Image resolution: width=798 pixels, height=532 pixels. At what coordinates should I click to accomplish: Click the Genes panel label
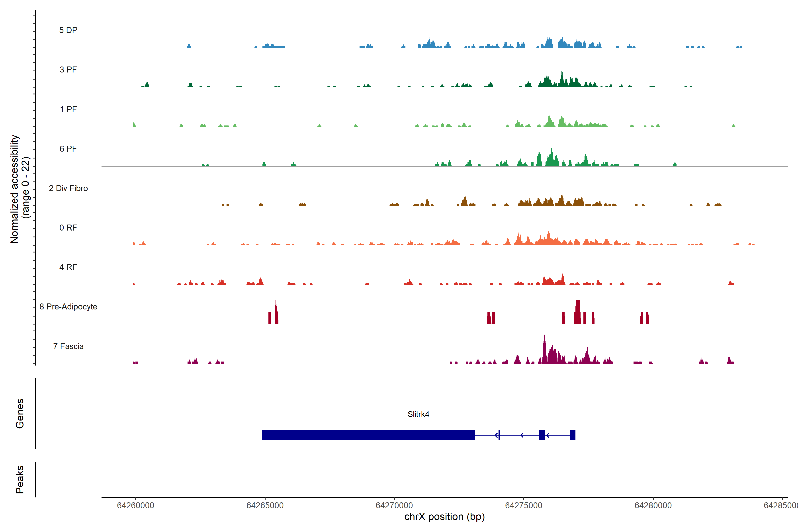pyautogui.click(x=20, y=414)
